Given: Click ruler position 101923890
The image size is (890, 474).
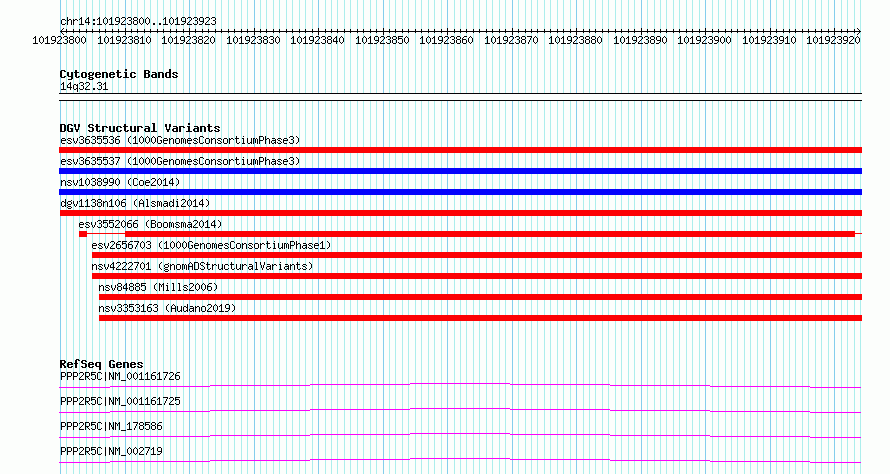Looking at the screenshot, I should tap(640, 40).
